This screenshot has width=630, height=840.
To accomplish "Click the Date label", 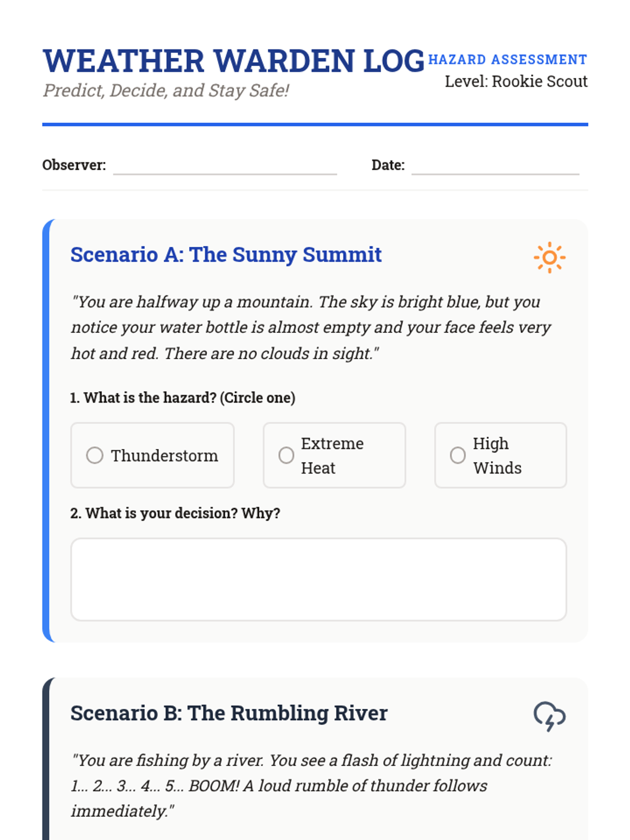I will tap(388, 165).
